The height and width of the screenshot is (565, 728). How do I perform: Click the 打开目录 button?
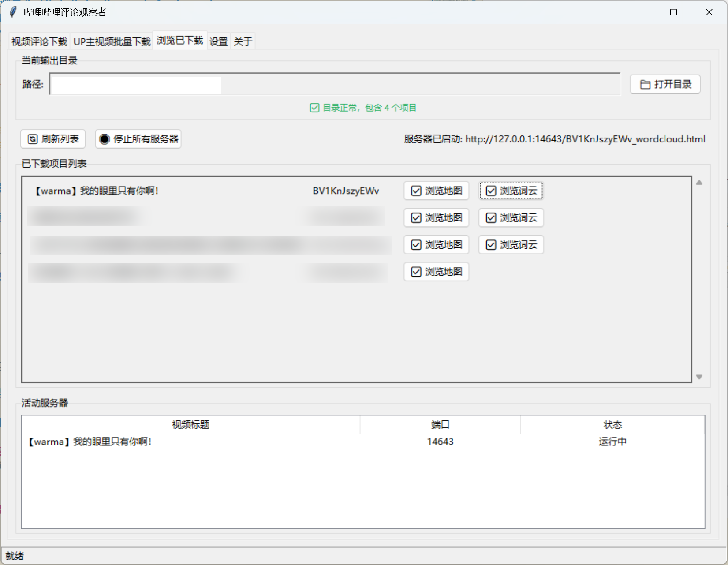pos(665,84)
